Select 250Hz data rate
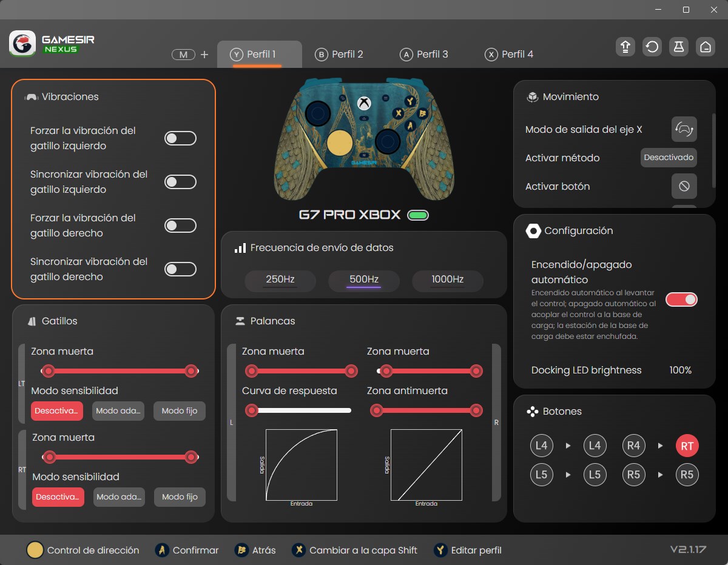The image size is (728, 565). (x=280, y=280)
